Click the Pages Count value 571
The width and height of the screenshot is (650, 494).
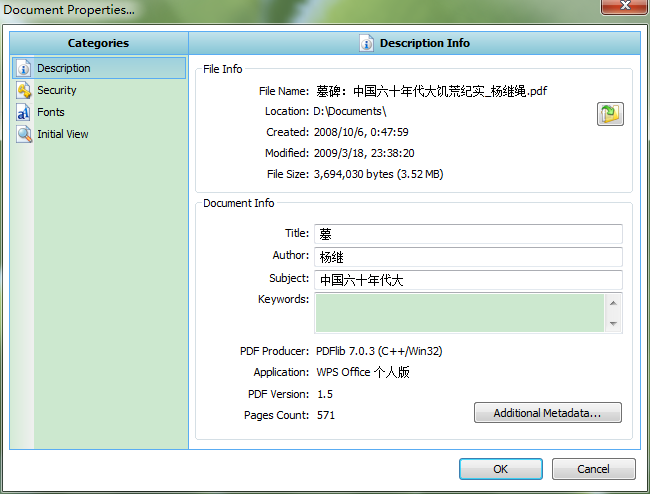326,415
